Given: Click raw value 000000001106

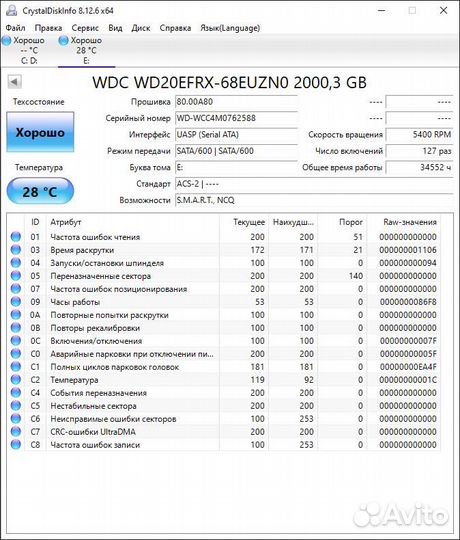Looking at the screenshot, I should click(408, 250).
